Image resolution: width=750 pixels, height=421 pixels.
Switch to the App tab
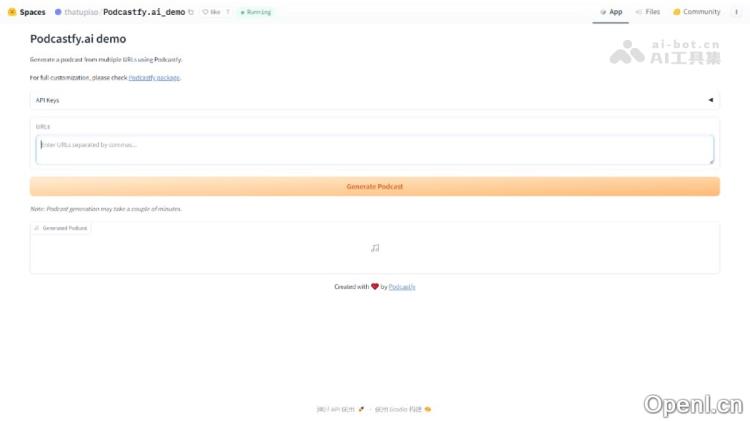pyautogui.click(x=611, y=12)
